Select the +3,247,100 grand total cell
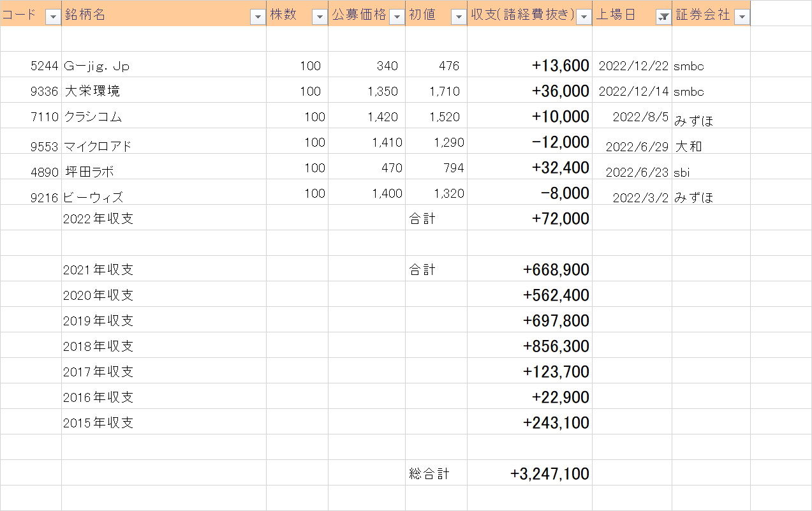The width and height of the screenshot is (812, 511). [x=529, y=473]
